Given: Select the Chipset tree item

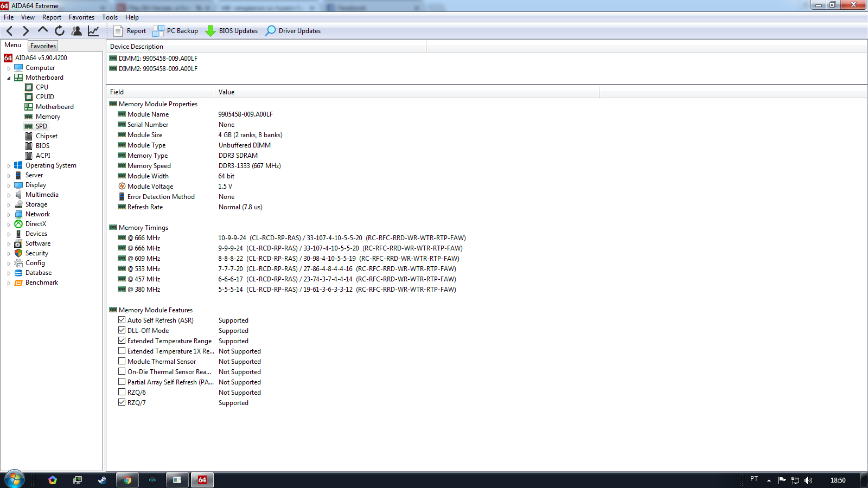Looking at the screenshot, I should click(x=46, y=136).
